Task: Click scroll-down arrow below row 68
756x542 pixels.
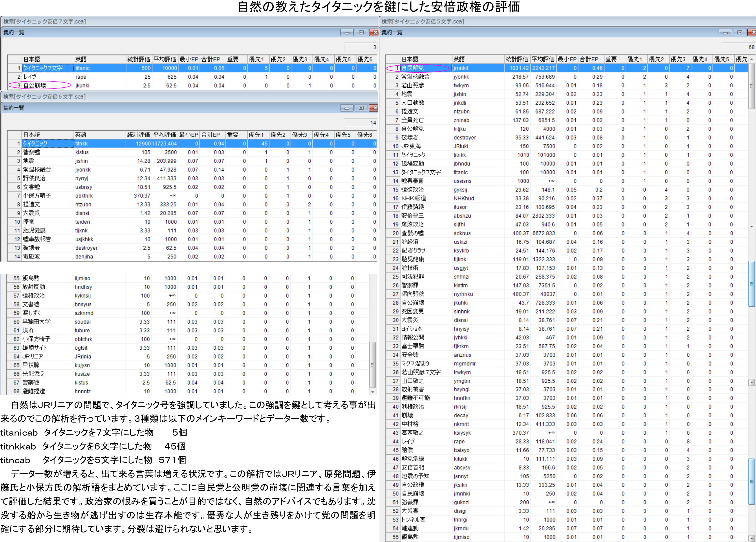Action: pos(373,392)
